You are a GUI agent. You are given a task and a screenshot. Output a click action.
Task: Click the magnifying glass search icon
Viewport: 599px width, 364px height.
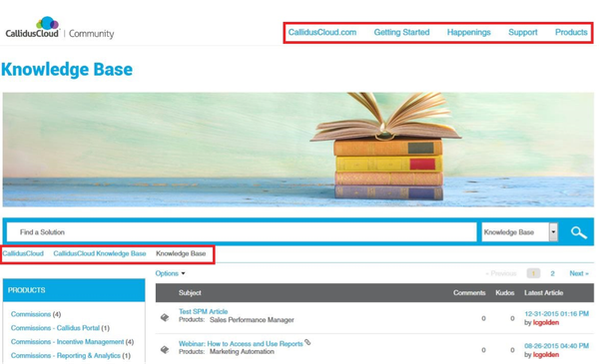(x=578, y=232)
